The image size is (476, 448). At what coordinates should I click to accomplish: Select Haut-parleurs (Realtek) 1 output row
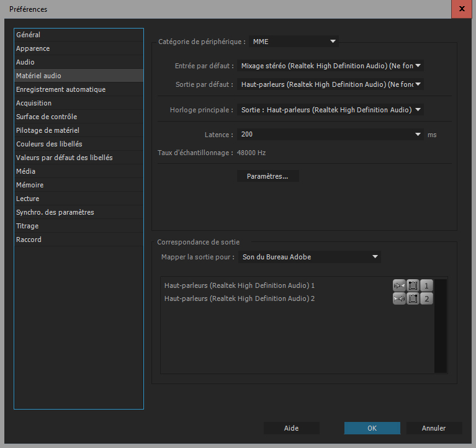(x=240, y=285)
